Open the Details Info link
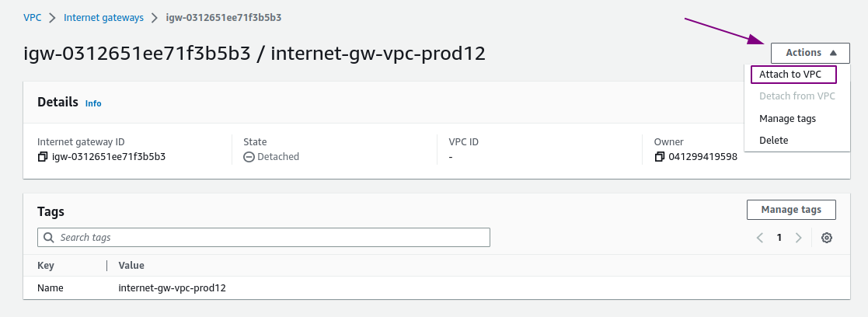This screenshot has width=868, height=317. [93, 103]
